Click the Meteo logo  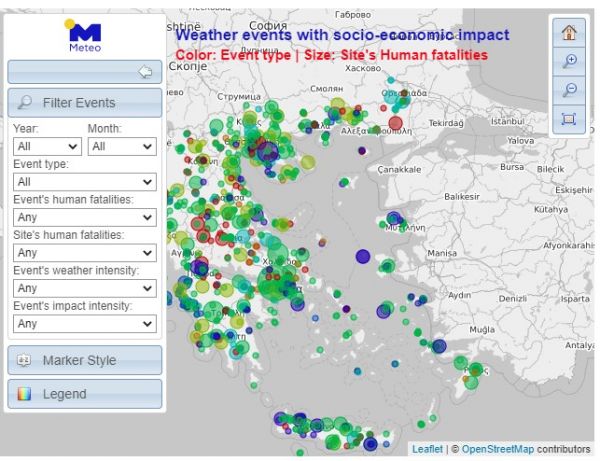coord(85,37)
